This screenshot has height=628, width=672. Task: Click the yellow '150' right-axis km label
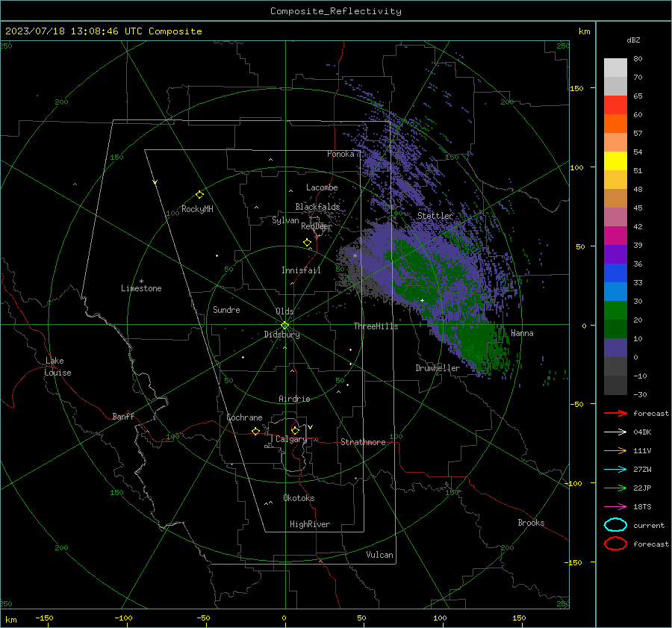(x=576, y=88)
